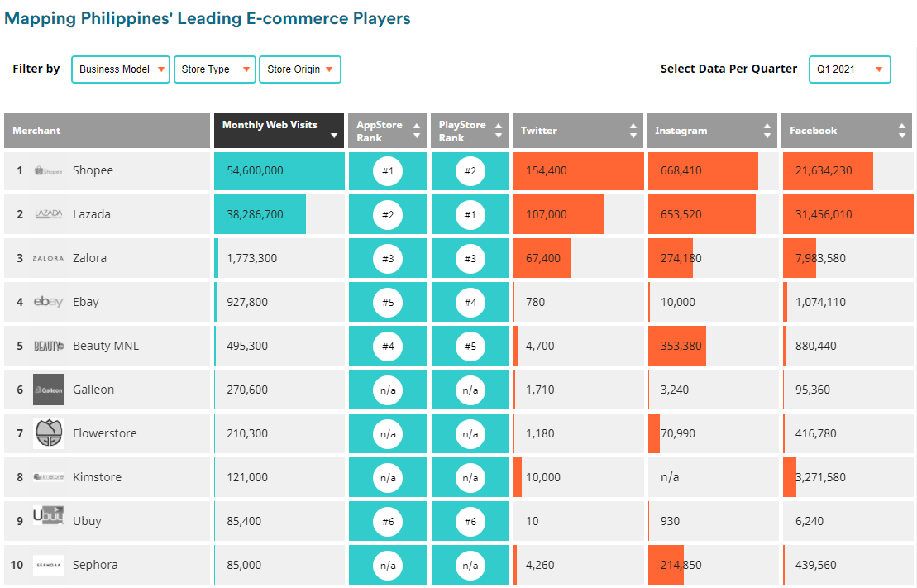Viewport: 917px width, 588px height.
Task: Click Ebay AppStore rank #5 badge
Action: 388,303
